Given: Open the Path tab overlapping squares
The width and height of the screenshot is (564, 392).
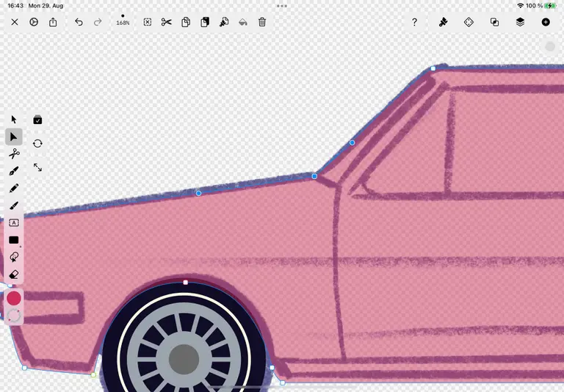Looking at the screenshot, I should (494, 22).
